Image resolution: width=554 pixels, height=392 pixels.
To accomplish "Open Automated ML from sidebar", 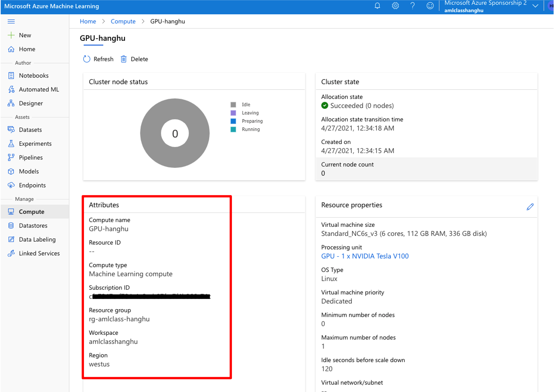I will (39, 90).
